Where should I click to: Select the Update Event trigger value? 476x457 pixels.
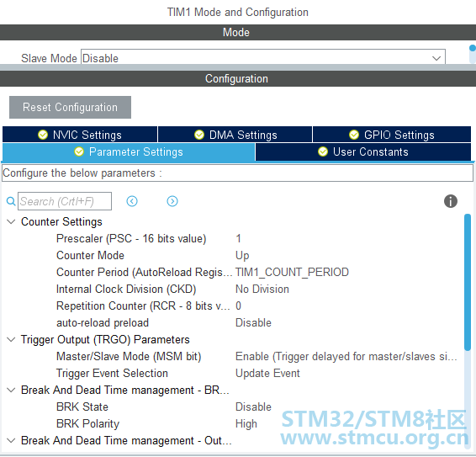[x=267, y=373]
